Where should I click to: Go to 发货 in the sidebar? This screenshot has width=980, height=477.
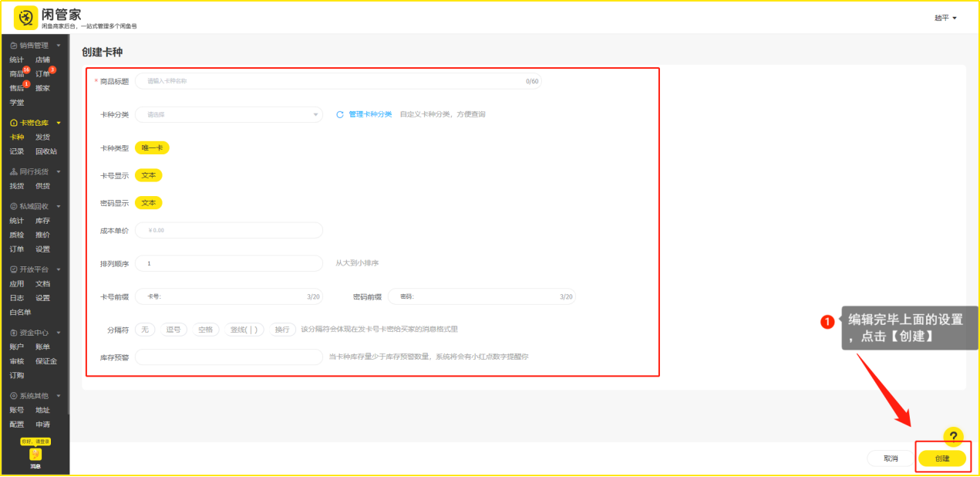(42, 137)
